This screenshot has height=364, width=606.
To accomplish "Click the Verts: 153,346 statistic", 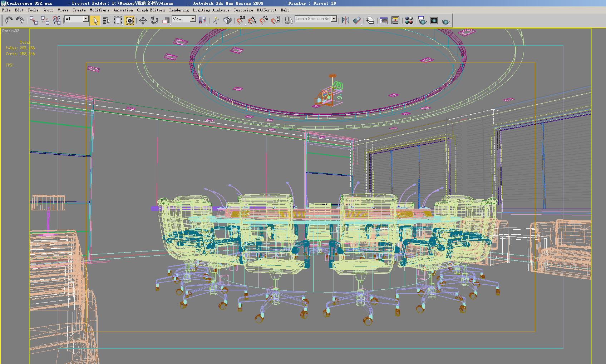I will [x=20, y=54].
